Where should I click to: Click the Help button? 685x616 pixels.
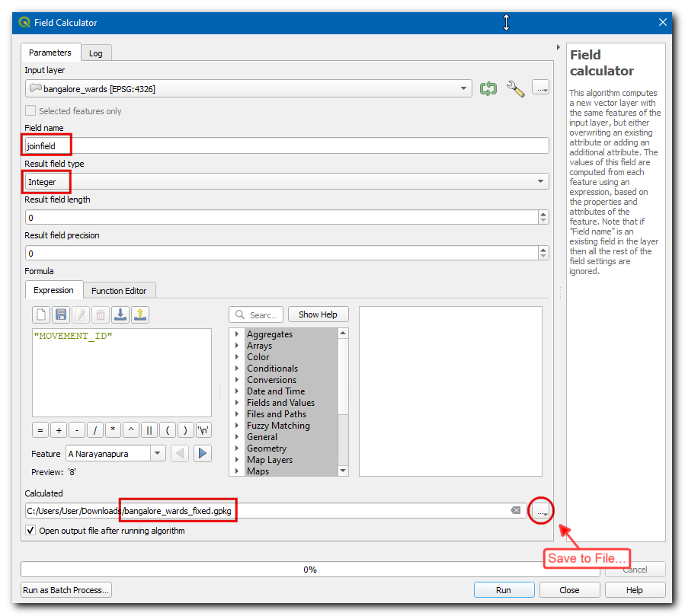pyautogui.click(x=635, y=590)
